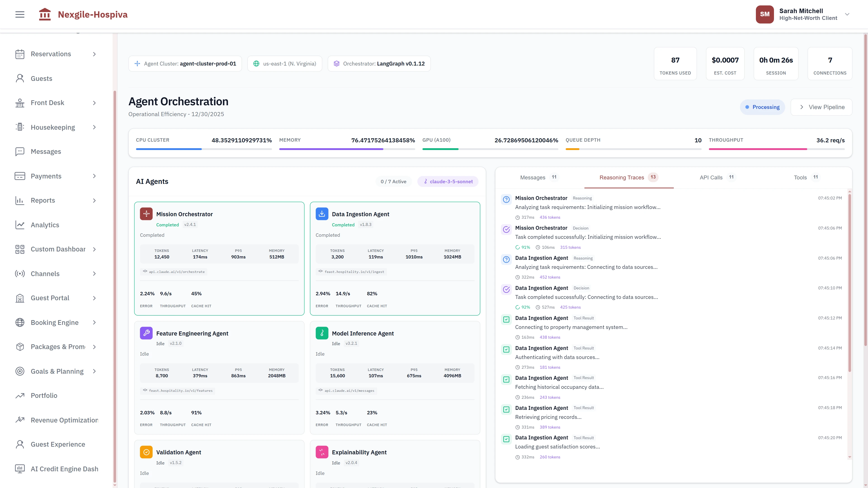Click the Explainability Agent icon
The width and height of the screenshot is (868, 488).
click(322, 452)
